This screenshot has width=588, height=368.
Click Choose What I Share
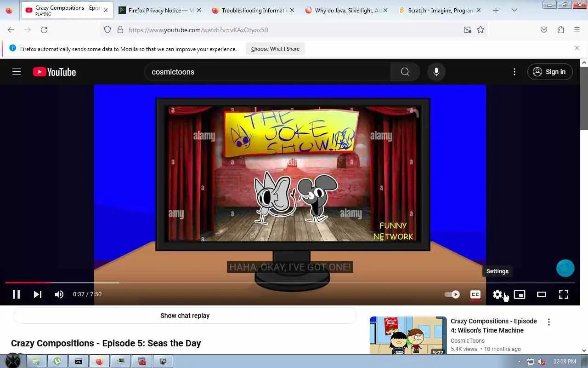coord(275,49)
